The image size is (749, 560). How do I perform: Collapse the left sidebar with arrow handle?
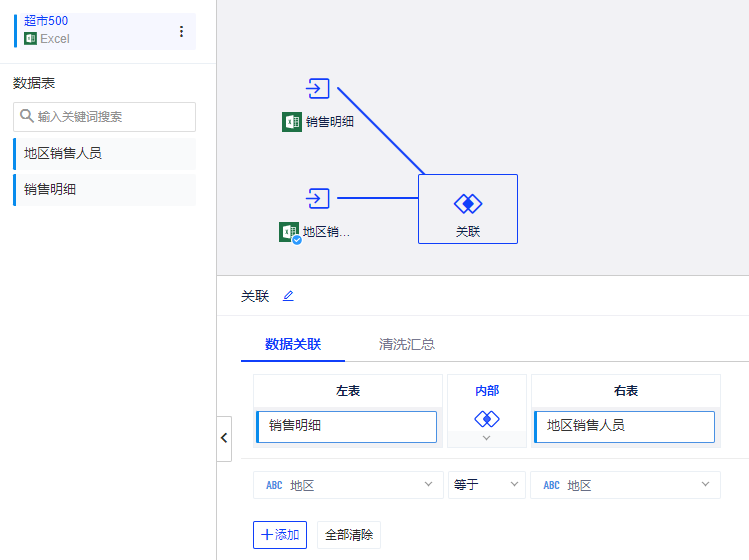pos(224,438)
